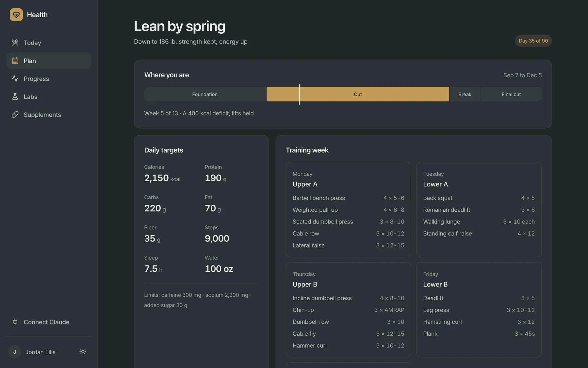Click the Weighted pull-up exercise
Screen dimensions: 588x368
(x=348, y=210)
